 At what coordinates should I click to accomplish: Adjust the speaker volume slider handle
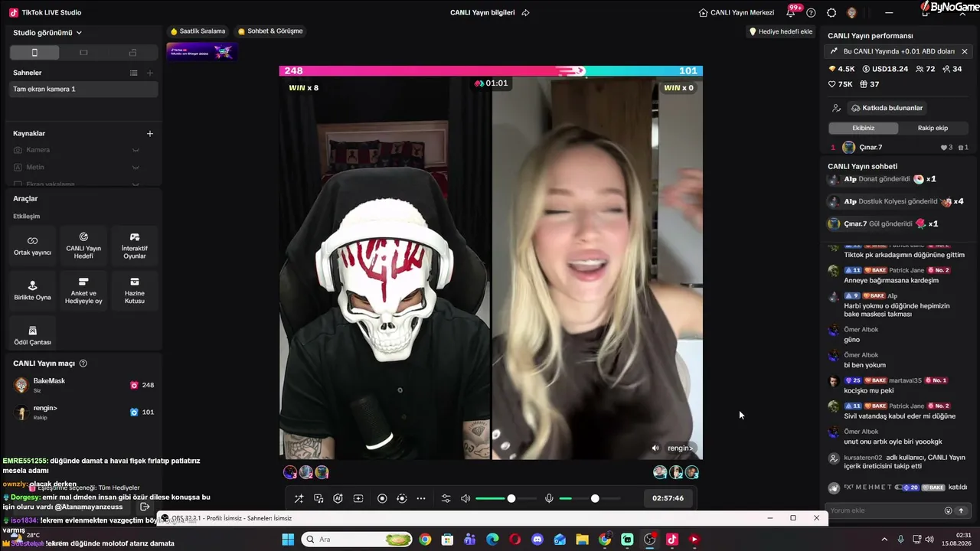(x=511, y=498)
